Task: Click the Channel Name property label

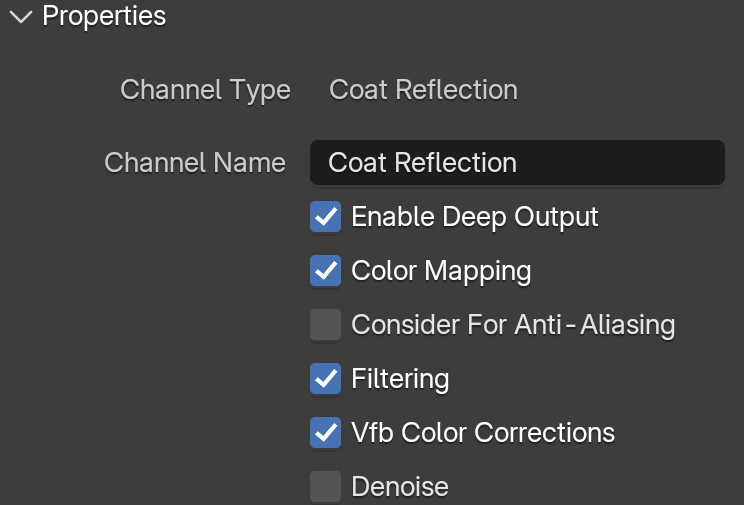Action: click(195, 163)
